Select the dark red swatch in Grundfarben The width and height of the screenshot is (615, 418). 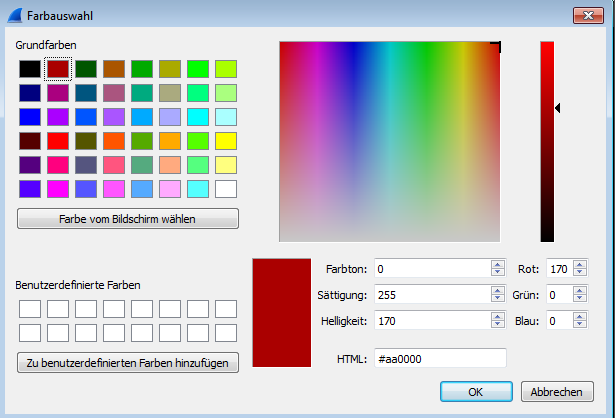58,69
